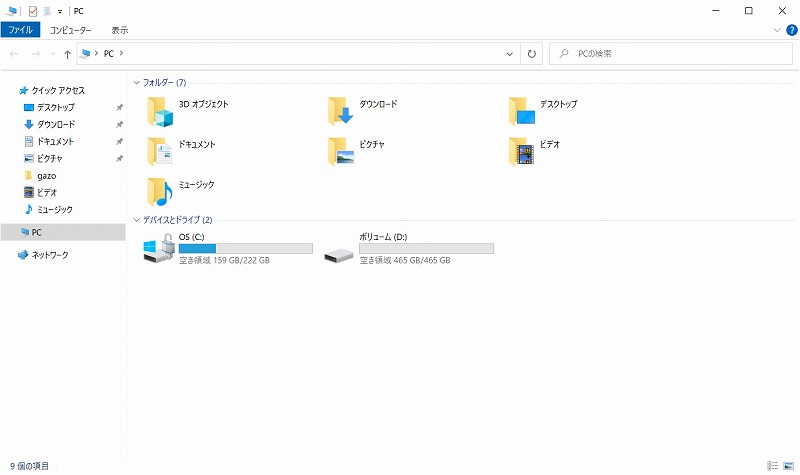
Task: Collapse the フォルダー (7) group
Action: [x=136, y=83]
